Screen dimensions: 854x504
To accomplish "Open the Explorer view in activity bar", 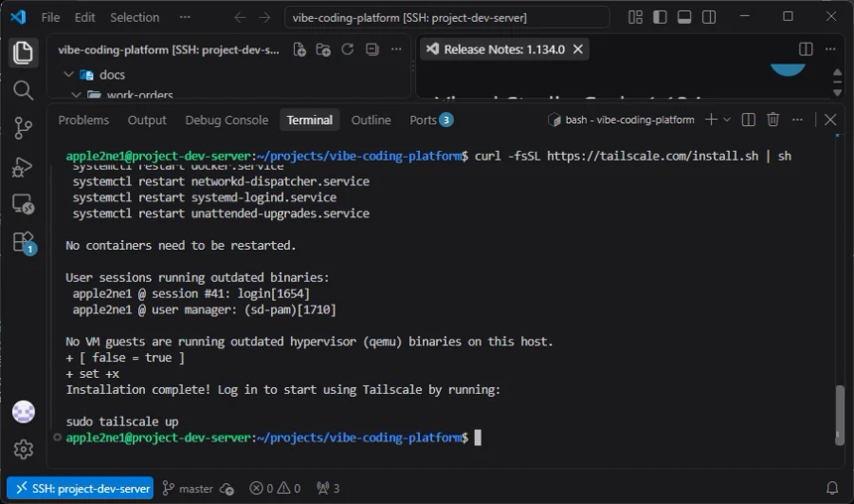I will point(23,53).
